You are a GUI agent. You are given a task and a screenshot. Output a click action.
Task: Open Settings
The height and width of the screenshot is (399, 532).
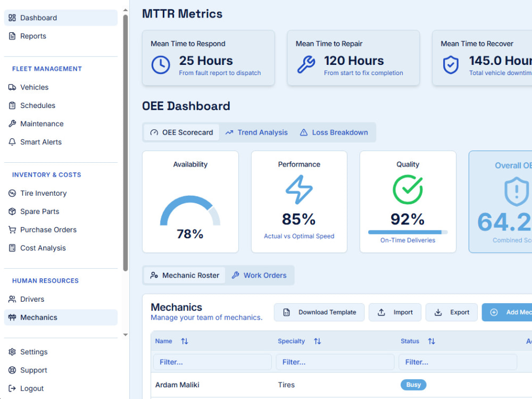(61, 352)
